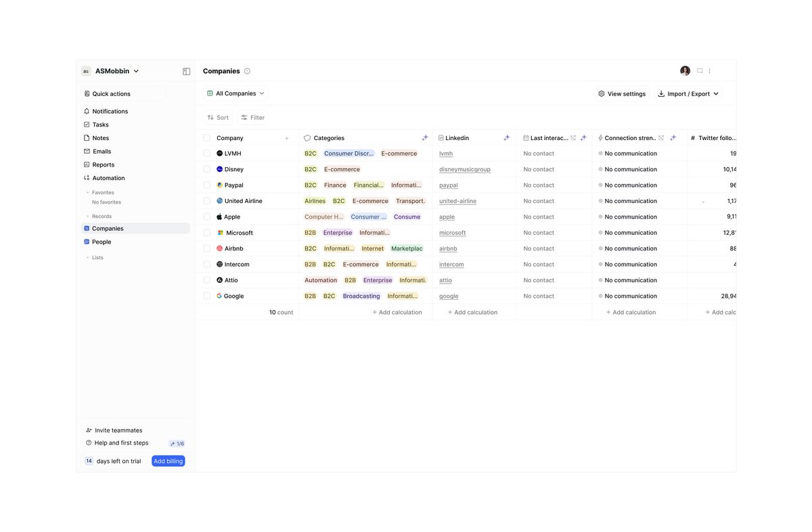Tick the checkbox for Apple row
812x532 pixels.
tap(207, 217)
